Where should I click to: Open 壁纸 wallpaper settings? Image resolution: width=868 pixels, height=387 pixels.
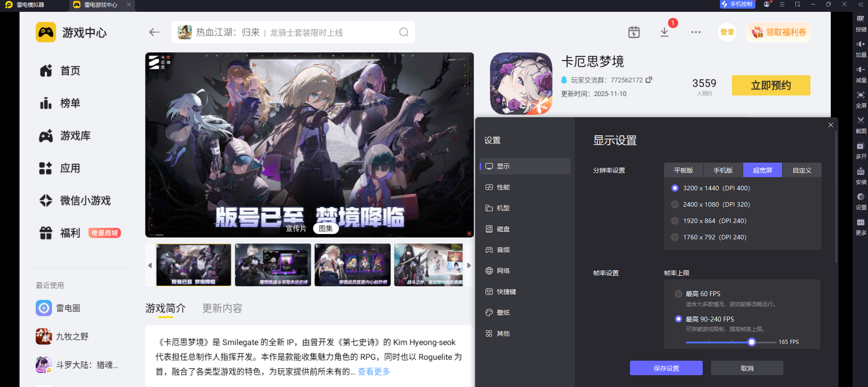525,313
